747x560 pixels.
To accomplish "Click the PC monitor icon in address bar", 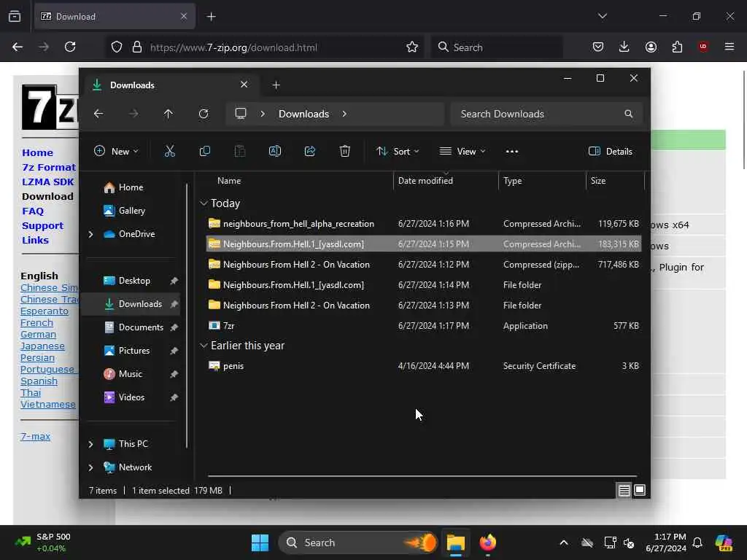I will [241, 114].
